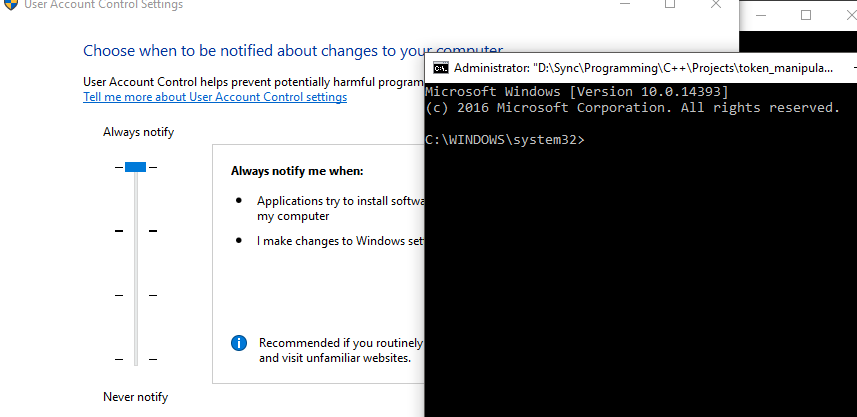The height and width of the screenshot is (417, 857).
Task: Close the User Account Control Settings window
Action: pos(715,4)
